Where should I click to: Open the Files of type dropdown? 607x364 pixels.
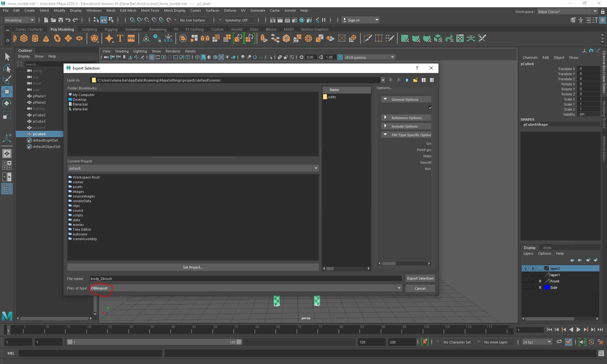pyautogui.click(x=399, y=288)
